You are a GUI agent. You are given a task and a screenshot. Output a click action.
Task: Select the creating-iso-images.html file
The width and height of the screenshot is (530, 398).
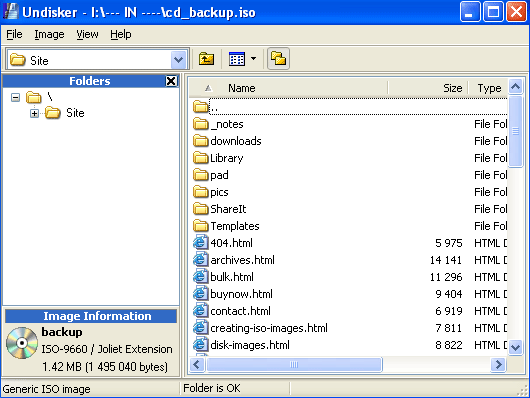(269, 328)
